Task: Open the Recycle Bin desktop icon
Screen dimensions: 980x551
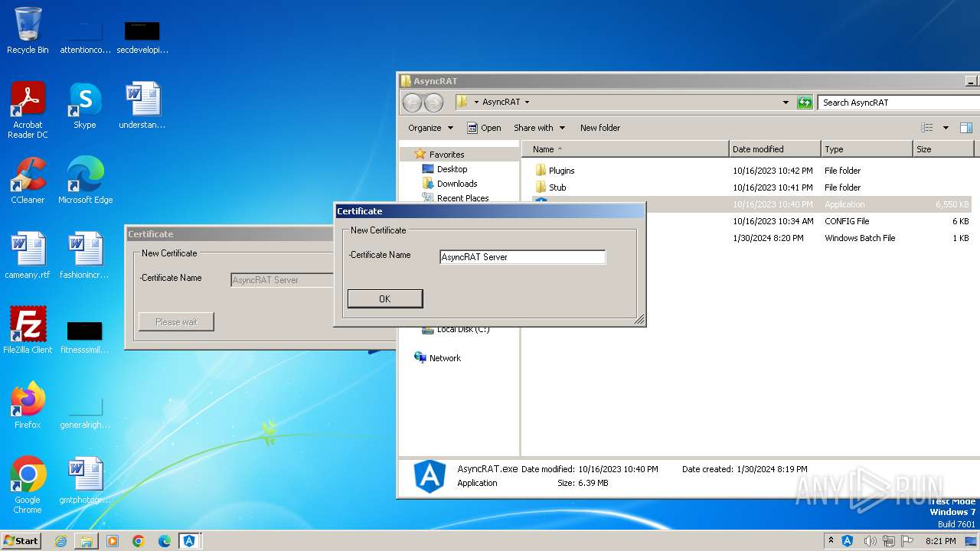Action: (x=28, y=31)
